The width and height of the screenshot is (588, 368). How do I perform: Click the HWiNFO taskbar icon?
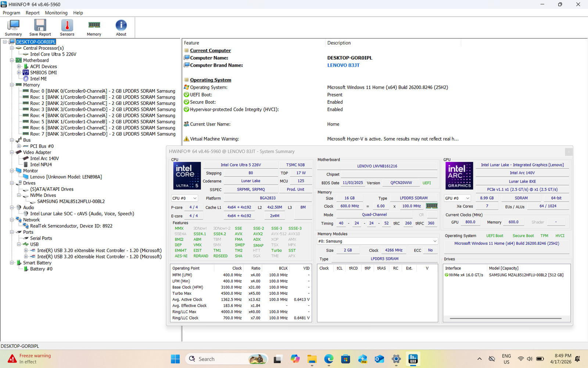pyautogui.click(x=413, y=359)
